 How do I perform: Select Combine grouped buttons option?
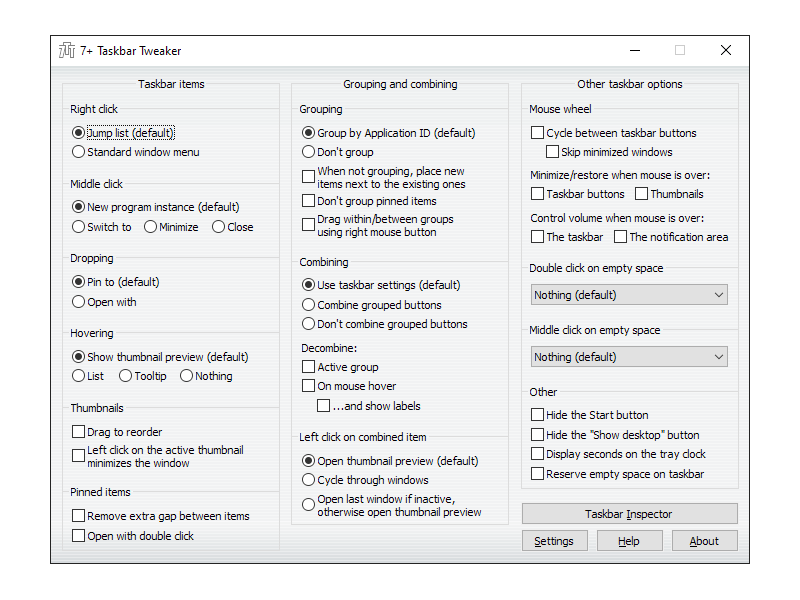click(309, 305)
